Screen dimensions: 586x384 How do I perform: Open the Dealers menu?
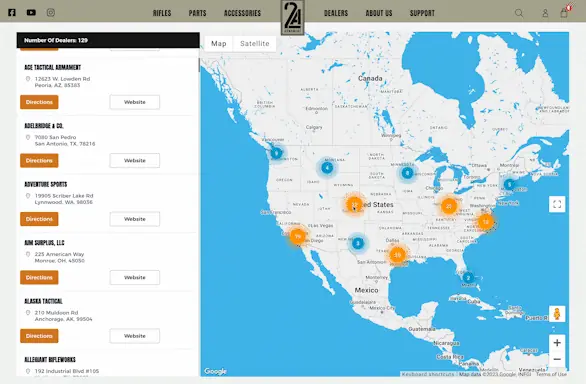click(336, 13)
